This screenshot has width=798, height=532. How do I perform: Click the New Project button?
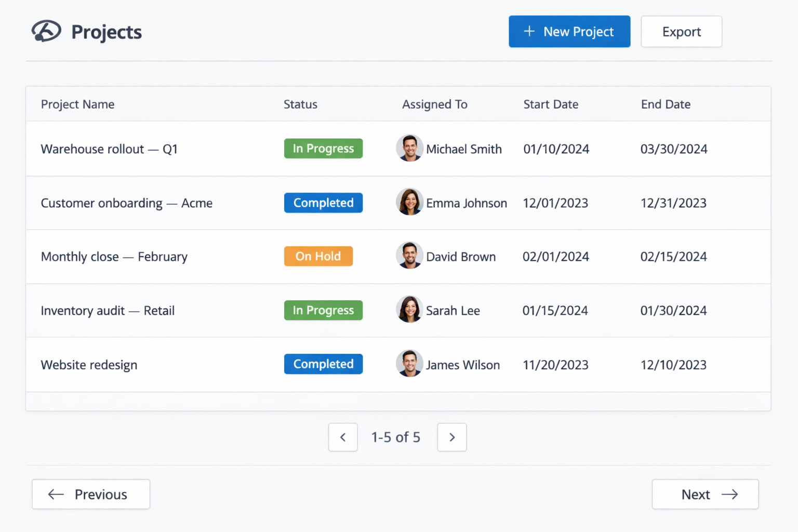[569, 32]
